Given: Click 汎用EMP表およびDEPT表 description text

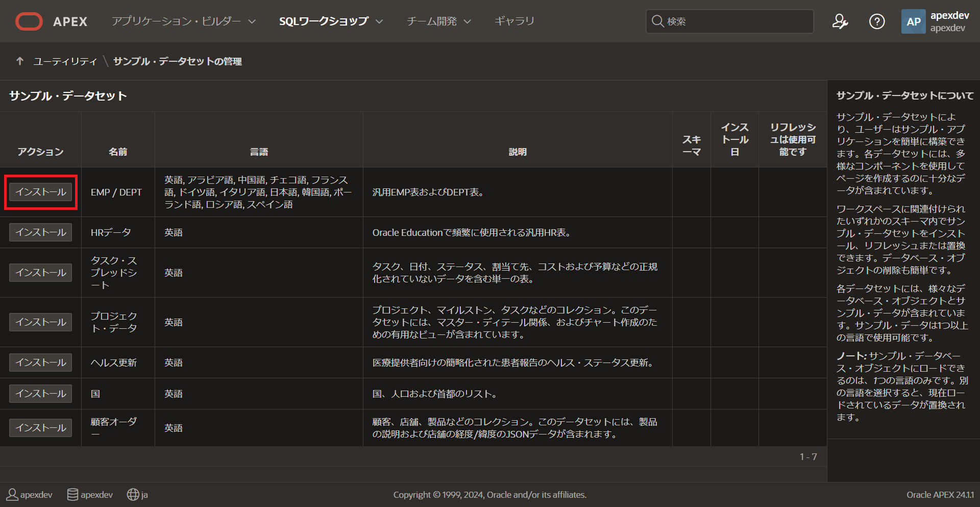Looking at the screenshot, I should 428,192.
